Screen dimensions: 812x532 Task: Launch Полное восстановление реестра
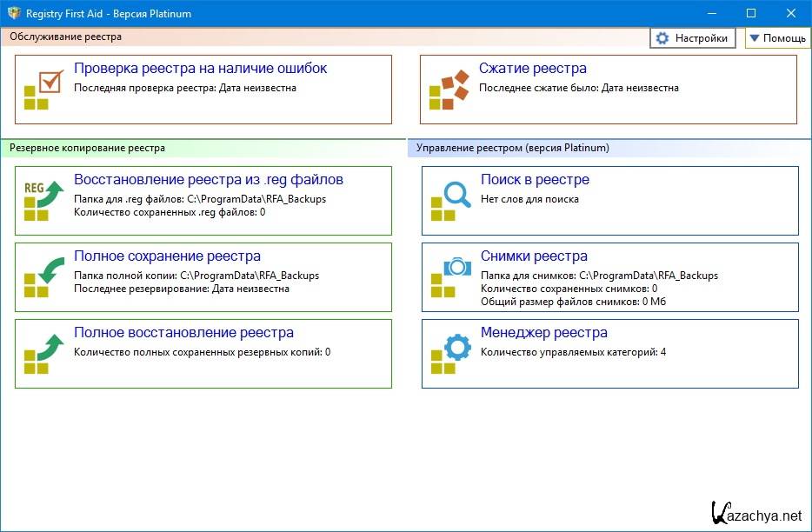(x=183, y=333)
